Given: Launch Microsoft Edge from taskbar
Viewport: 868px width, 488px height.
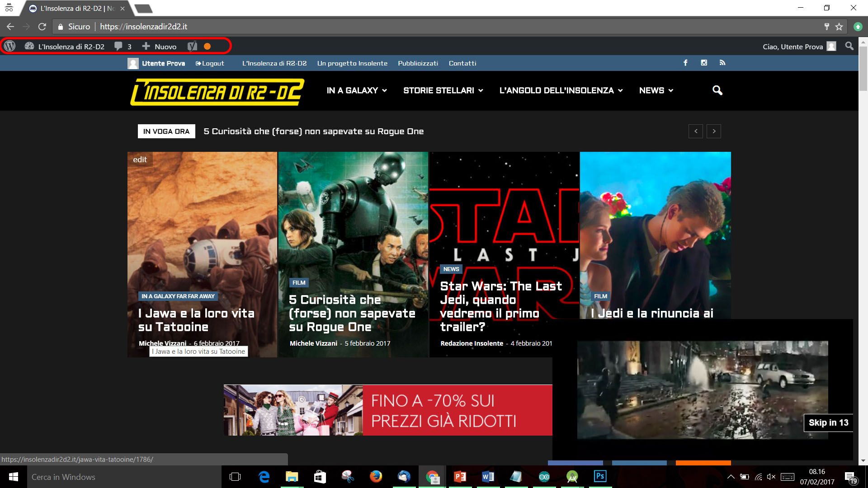Looking at the screenshot, I should pyautogui.click(x=264, y=477).
